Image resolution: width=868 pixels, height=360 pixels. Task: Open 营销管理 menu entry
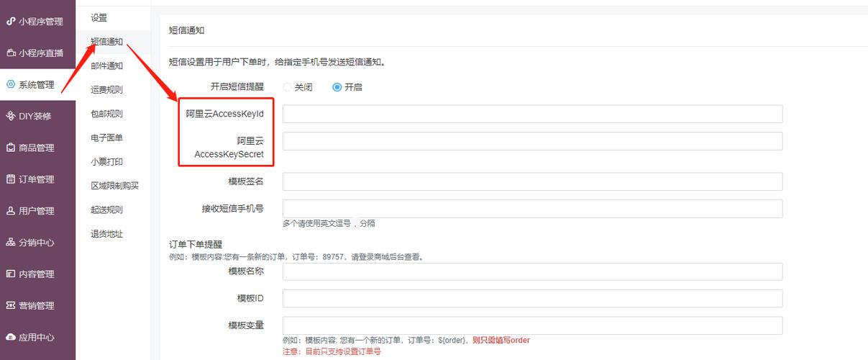[x=37, y=305]
